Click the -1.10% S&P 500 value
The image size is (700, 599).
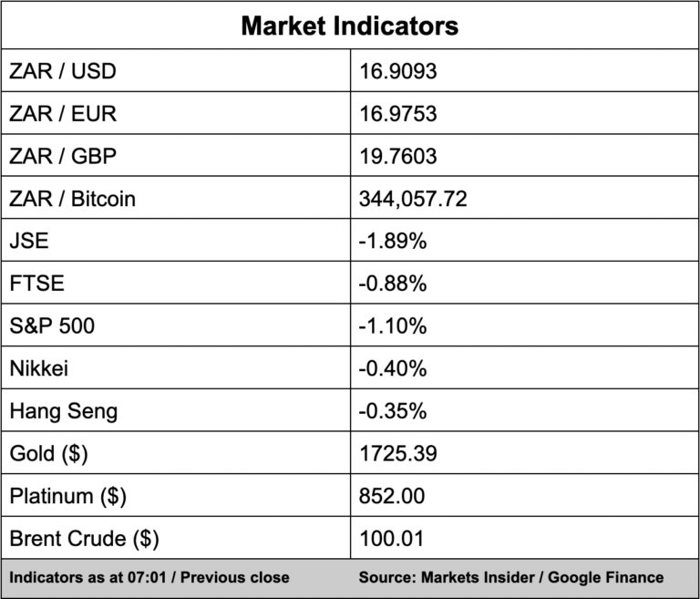[394, 325]
